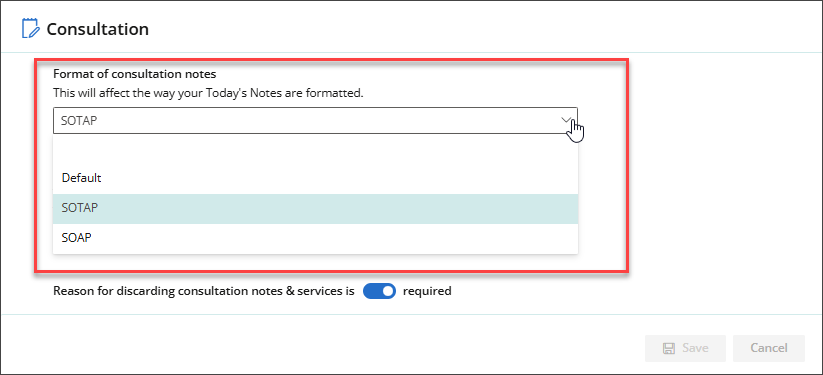This screenshot has height=375, width=823.
Task: Click empty space right of SOAP option
Action: (x=336, y=238)
